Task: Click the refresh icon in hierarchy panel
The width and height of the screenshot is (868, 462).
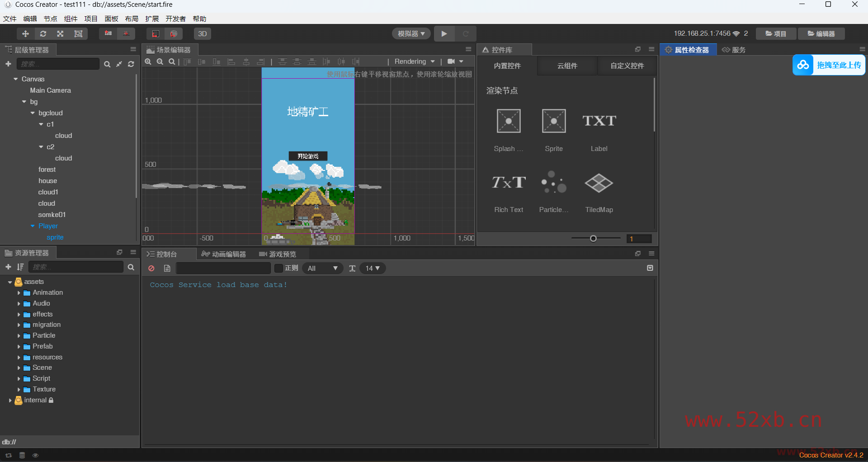Action: [131, 64]
